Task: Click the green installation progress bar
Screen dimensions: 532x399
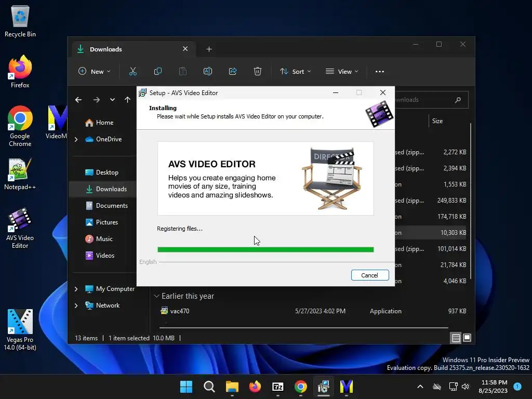Action: click(265, 250)
